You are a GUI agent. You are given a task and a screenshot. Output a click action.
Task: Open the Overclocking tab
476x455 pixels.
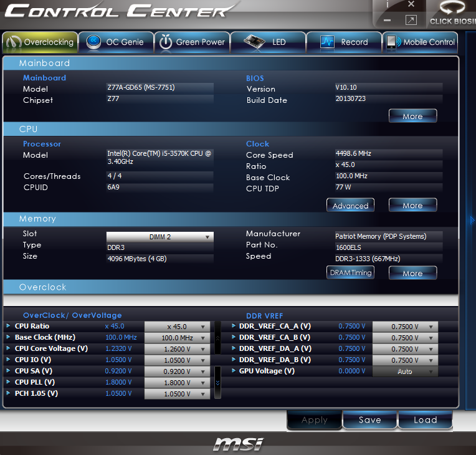click(40, 42)
